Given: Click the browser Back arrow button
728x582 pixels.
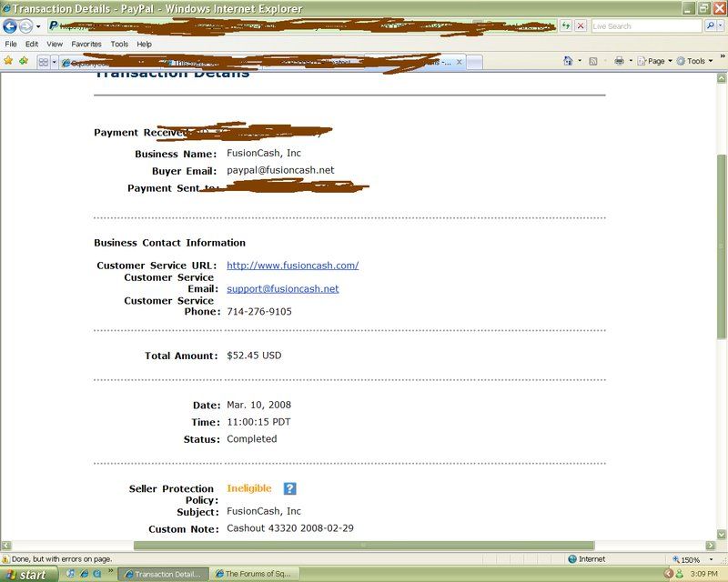Looking at the screenshot, I should click(x=11, y=26).
